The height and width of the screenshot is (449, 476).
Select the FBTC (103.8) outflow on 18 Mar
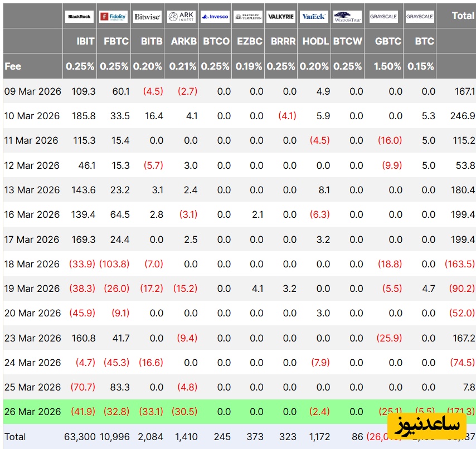click(x=114, y=264)
